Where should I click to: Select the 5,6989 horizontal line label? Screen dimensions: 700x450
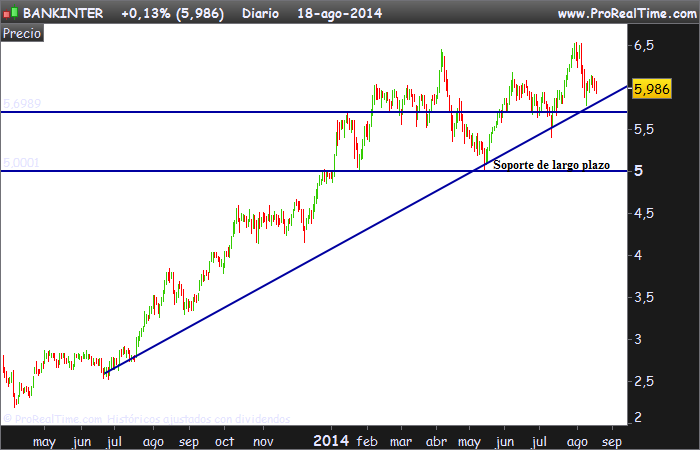22,104
